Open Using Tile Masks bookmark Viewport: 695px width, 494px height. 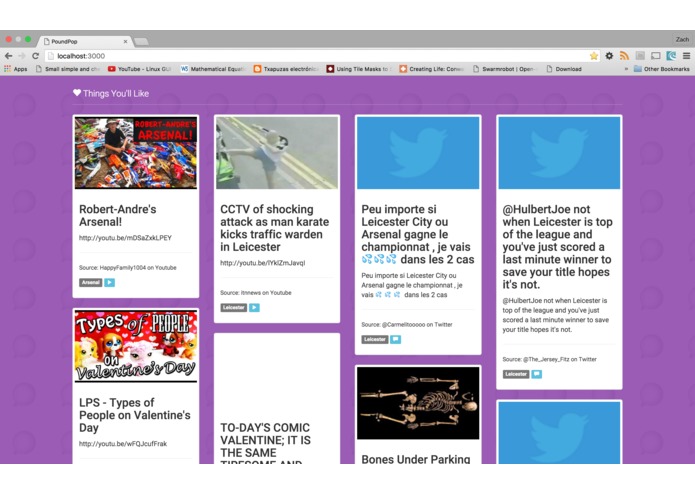click(x=359, y=69)
